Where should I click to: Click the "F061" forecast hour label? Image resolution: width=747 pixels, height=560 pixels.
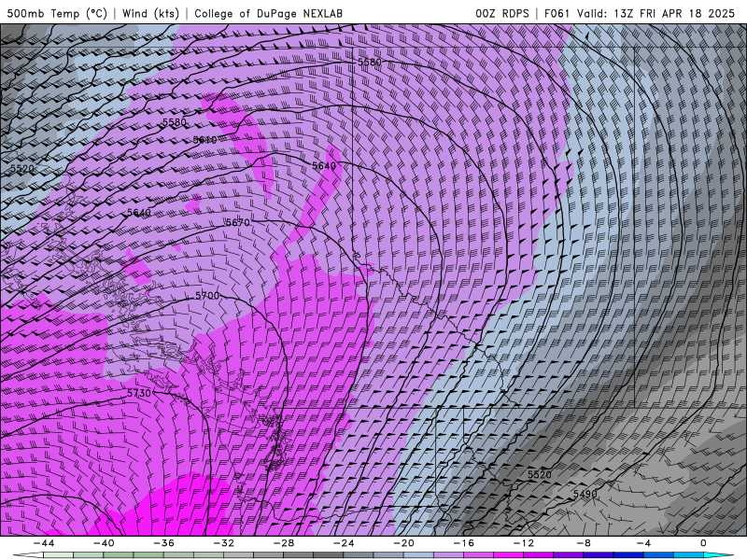557,13
